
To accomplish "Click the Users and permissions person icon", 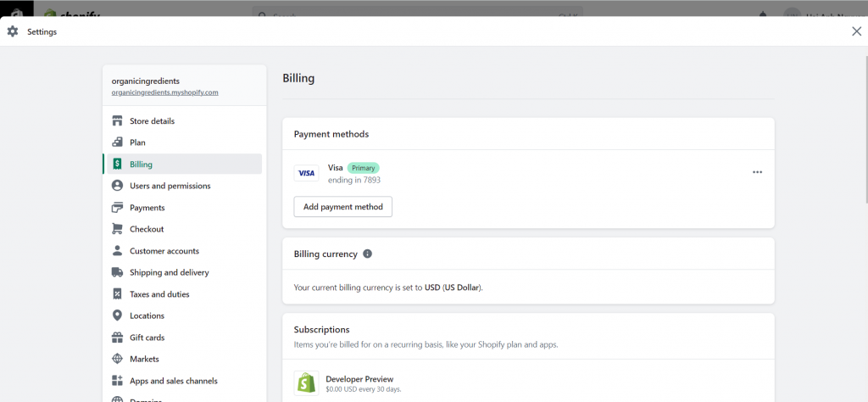I will [x=117, y=186].
